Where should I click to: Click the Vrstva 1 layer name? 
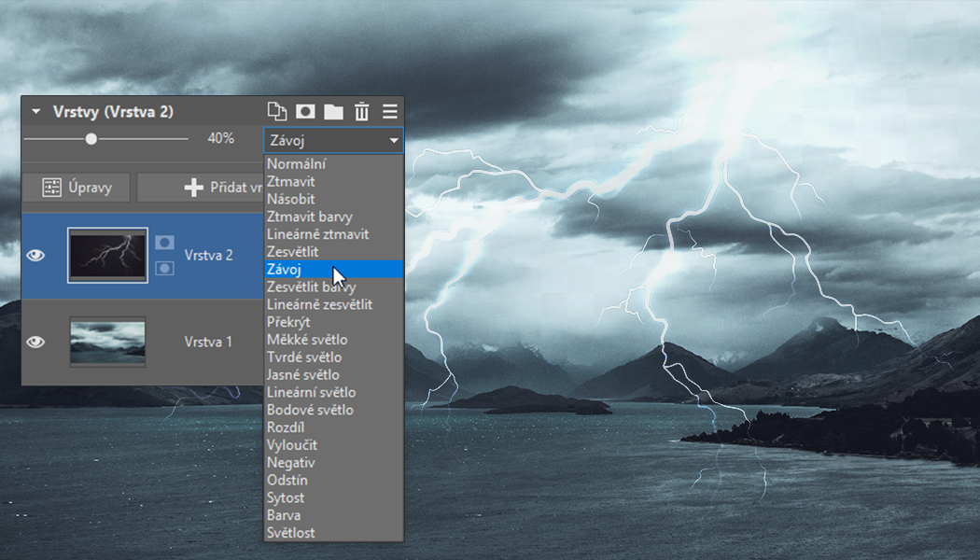pos(208,342)
